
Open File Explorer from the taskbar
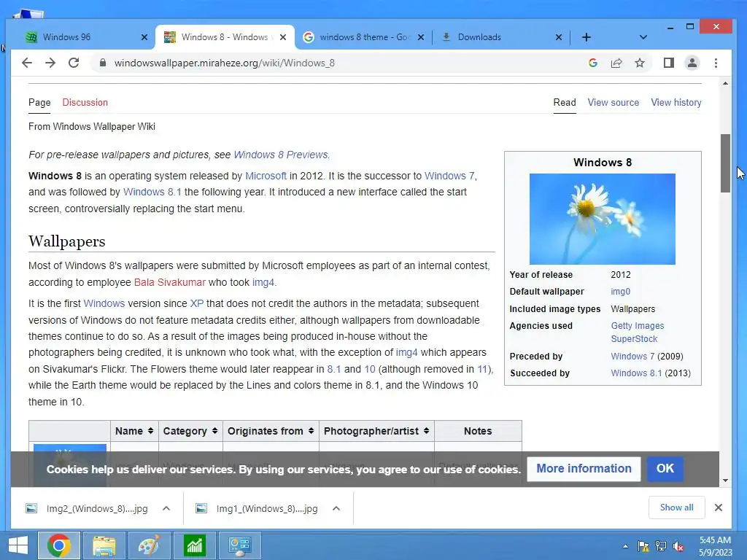pyautogui.click(x=104, y=545)
